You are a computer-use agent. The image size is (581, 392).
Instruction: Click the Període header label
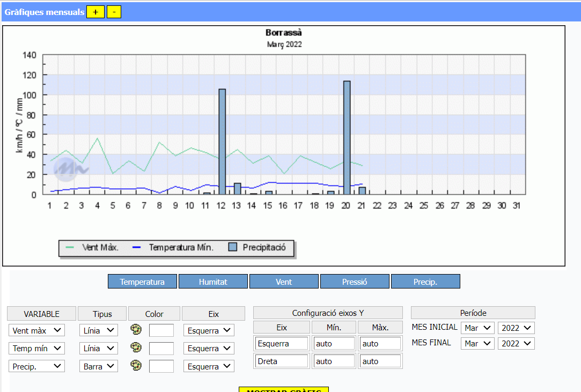point(473,313)
